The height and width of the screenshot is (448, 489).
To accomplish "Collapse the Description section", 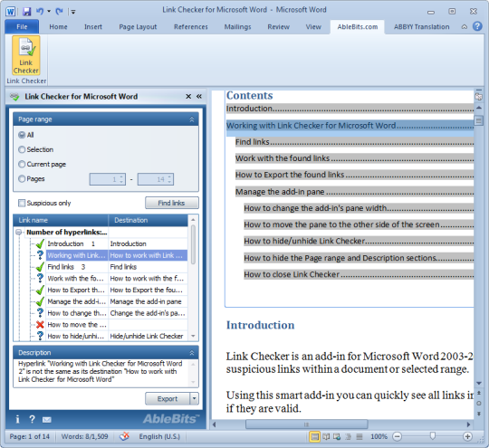I will (x=192, y=353).
